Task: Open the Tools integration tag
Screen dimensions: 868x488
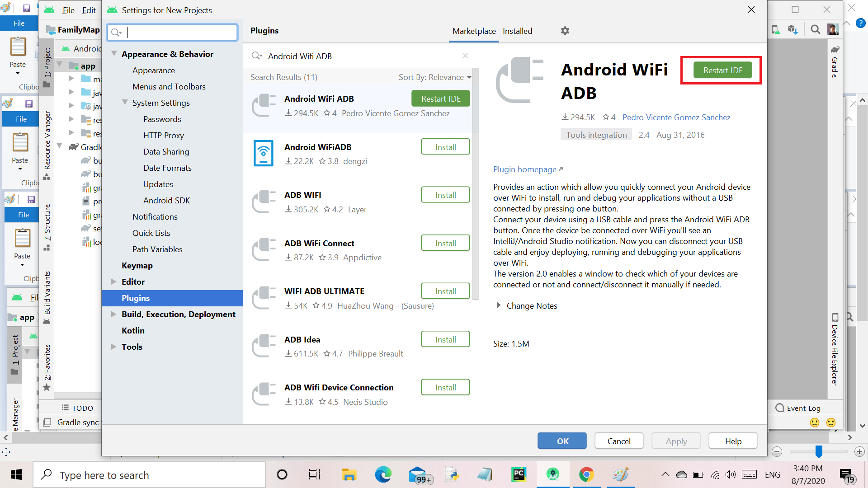Action: pyautogui.click(x=596, y=135)
